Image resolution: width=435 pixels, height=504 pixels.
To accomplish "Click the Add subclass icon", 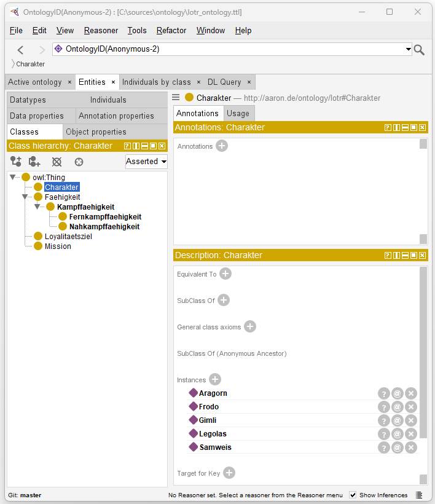I will pos(16,162).
